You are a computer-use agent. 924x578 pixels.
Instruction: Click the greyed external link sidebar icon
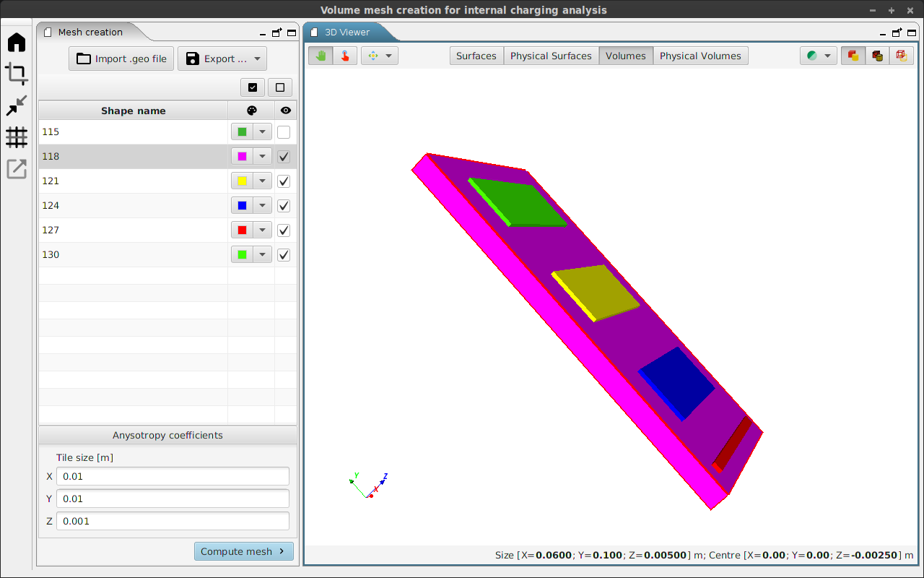[17, 169]
